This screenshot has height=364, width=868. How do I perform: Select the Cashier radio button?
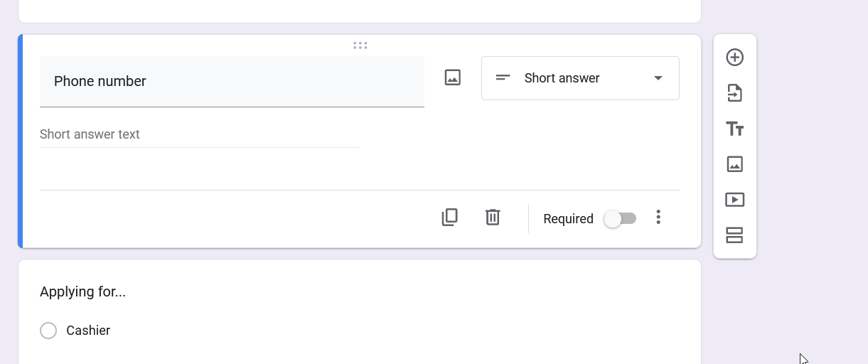pyautogui.click(x=48, y=331)
